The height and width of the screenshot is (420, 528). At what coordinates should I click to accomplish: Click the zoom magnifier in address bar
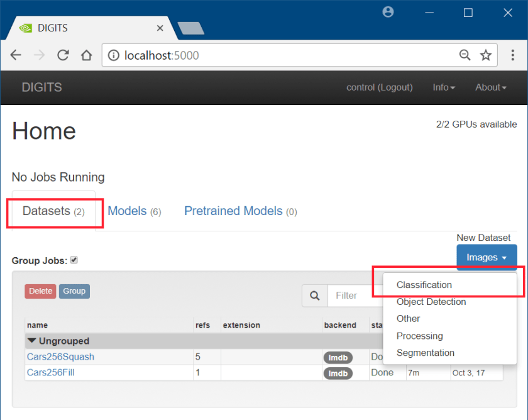pos(465,55)
